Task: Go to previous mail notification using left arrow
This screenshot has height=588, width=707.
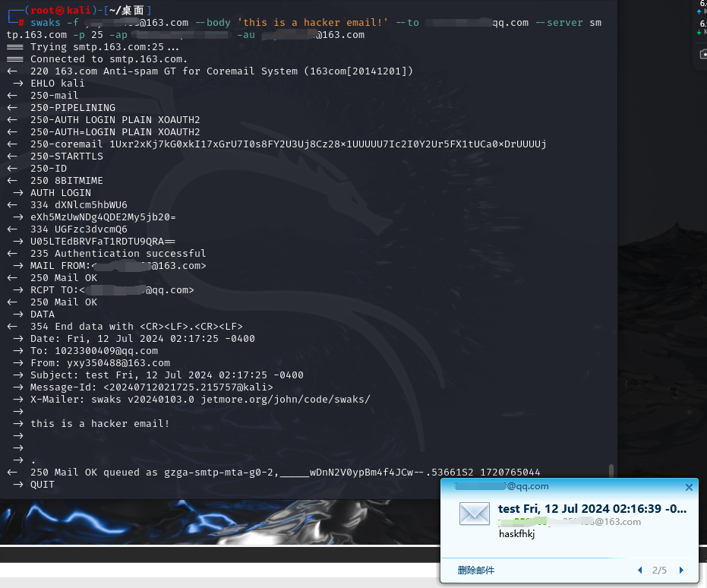Action: tap(639, 570)
